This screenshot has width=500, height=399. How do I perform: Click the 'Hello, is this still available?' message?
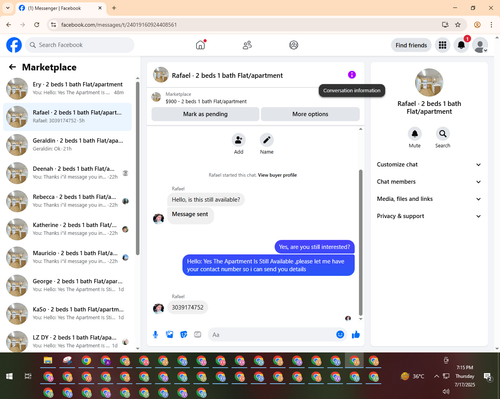click(x=206, y=200)
